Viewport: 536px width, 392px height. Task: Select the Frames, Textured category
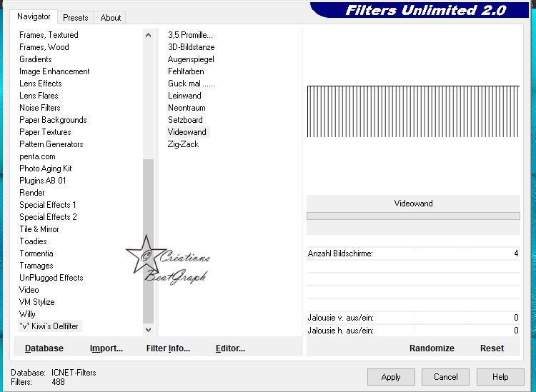pyautogui.click(x=49, y=35)
